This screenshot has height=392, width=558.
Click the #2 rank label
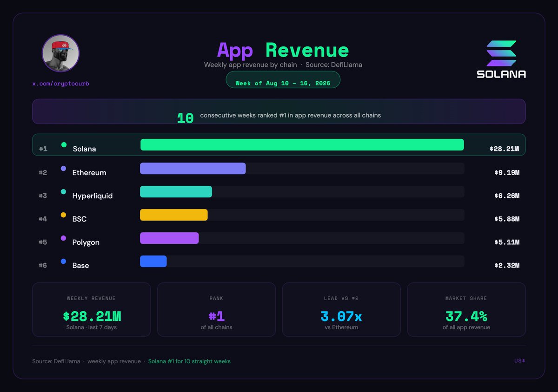pyautogui.click(x=43, y=172)
